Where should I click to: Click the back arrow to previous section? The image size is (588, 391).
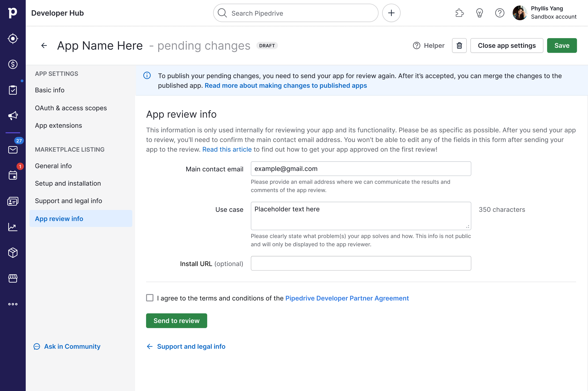click(x=149, y=346)
